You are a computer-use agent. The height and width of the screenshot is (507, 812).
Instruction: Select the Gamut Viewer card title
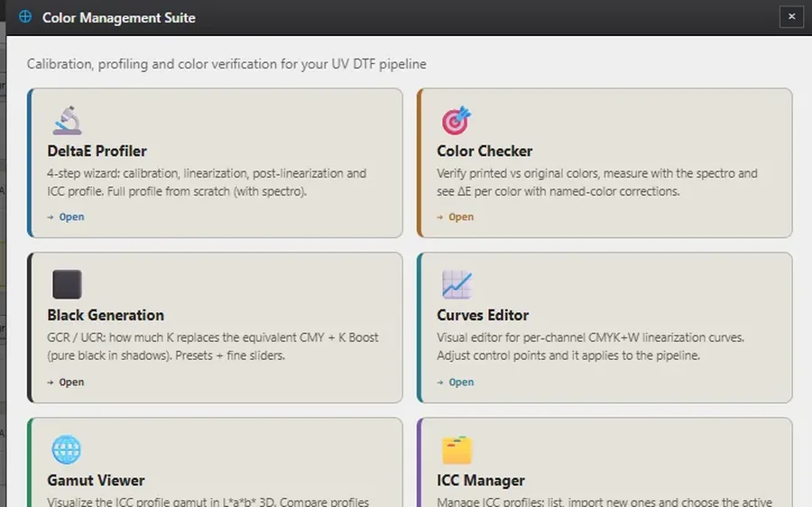(96, 480)
